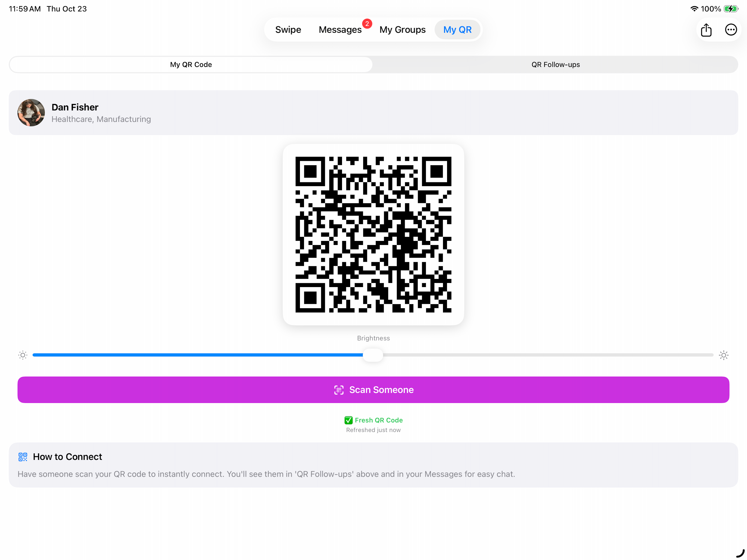Tap the battery charging indicator

731,9
